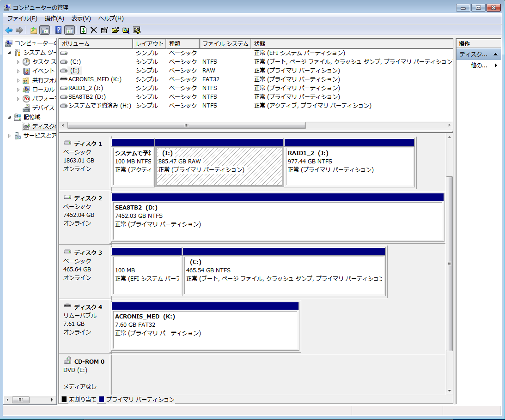Expand the サービスとアプリケーション tree node
Screen dimensions: 505x420
coord(10,136)
